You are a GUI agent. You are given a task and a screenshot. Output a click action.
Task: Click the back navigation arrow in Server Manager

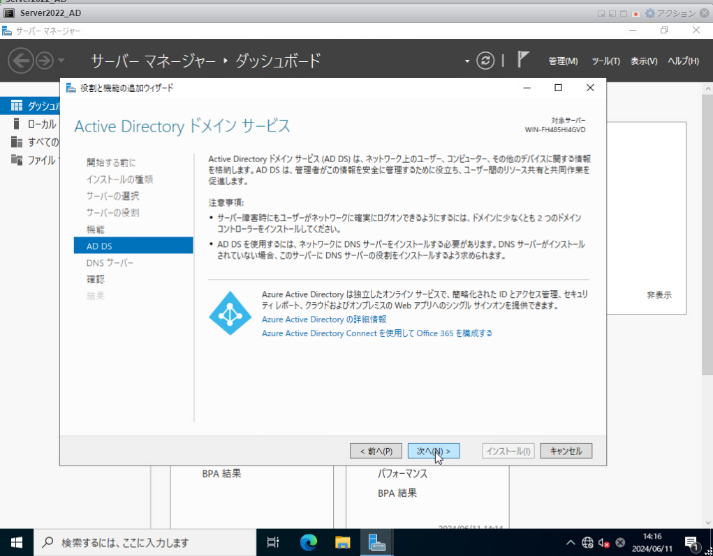pos(21,60)
